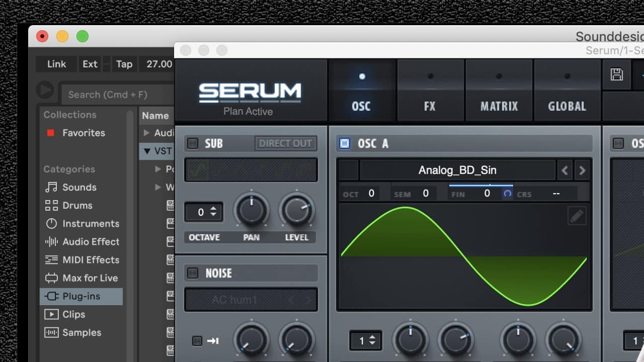The height and width of the screenshot is (362, 644).
Task: Select next wavetable with right arrow
Action: [582, 170]
